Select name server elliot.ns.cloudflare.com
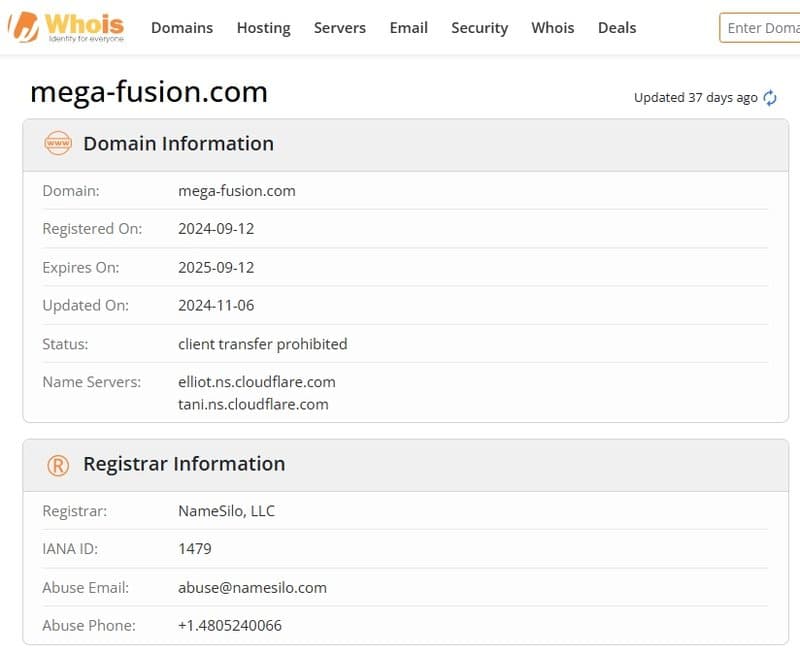This screenshot has height=653, width=800. pos(257,382)
